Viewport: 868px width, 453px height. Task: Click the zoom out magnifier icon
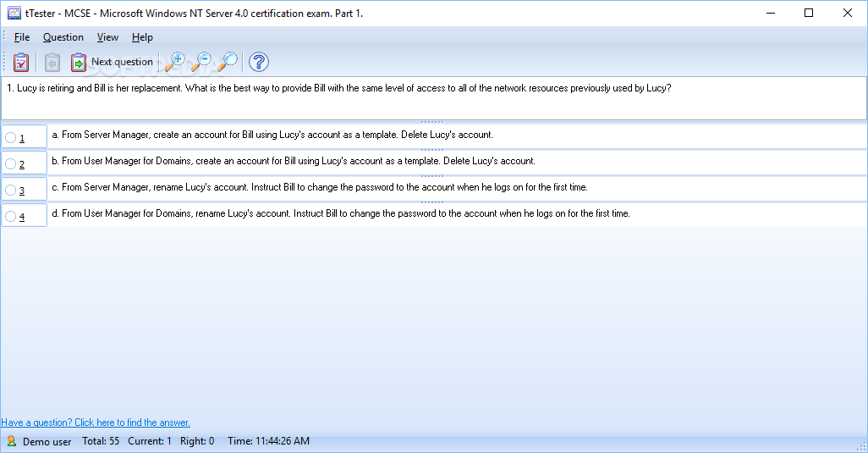[201, 62]
